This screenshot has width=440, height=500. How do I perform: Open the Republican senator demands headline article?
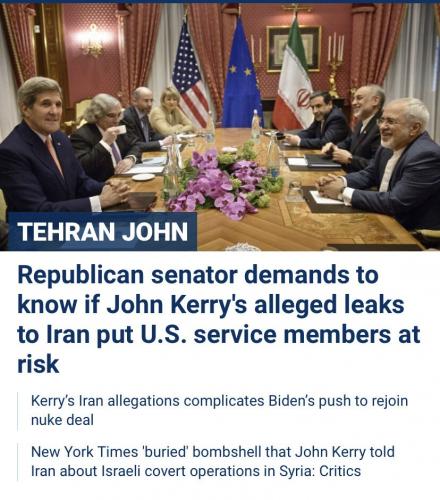(219, 319)
